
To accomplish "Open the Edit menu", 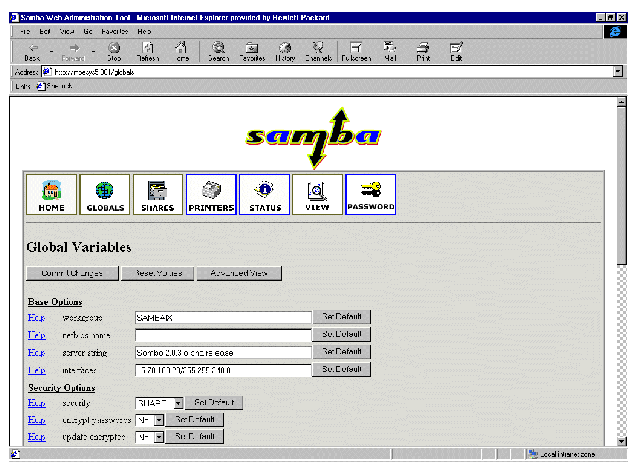I will [45, 31].
